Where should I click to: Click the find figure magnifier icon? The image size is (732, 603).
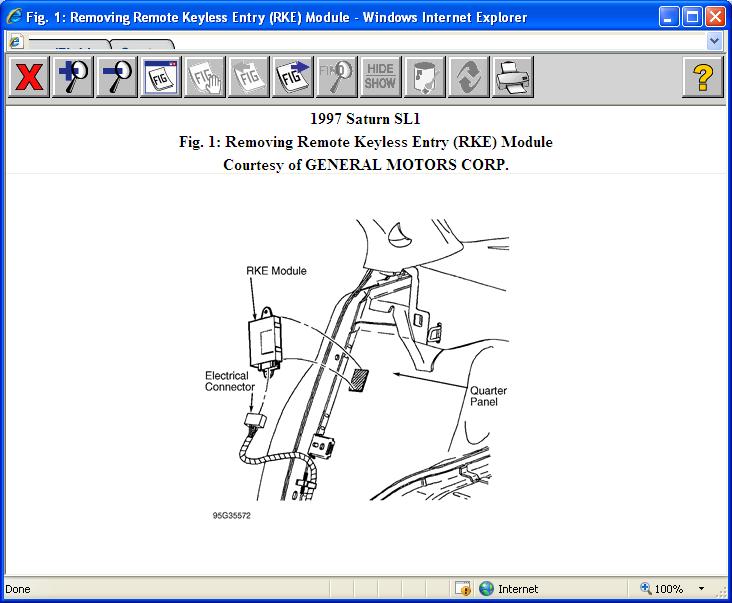tap(337, 77)
